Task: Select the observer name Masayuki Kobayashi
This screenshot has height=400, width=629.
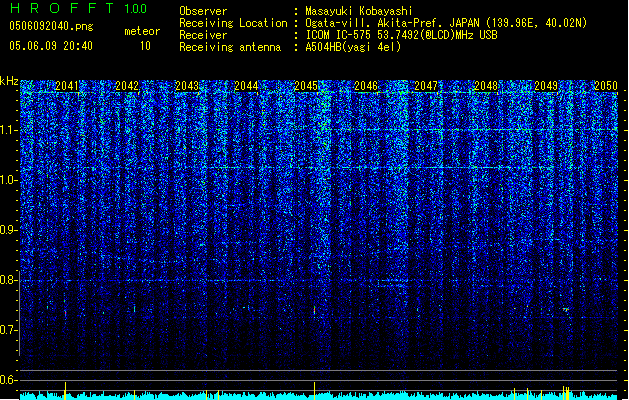Action: [359, 11]
